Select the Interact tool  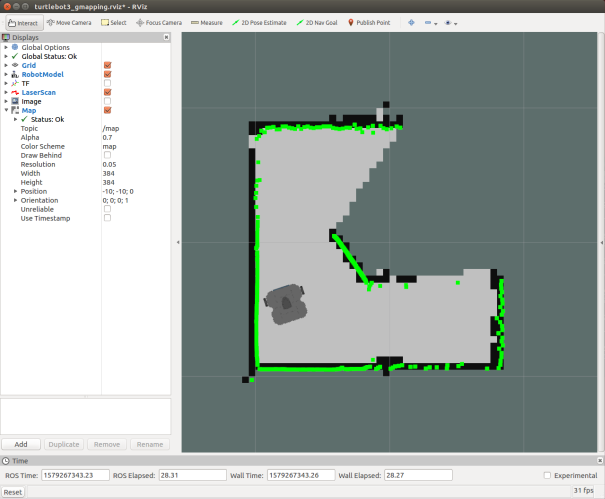click(x=20, y=22)
